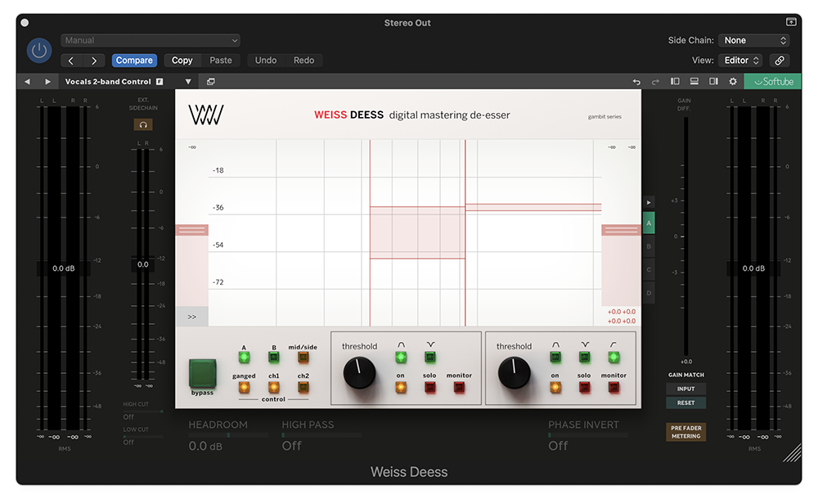
Task: Select snapshot tab B
Action: (649, 246)
